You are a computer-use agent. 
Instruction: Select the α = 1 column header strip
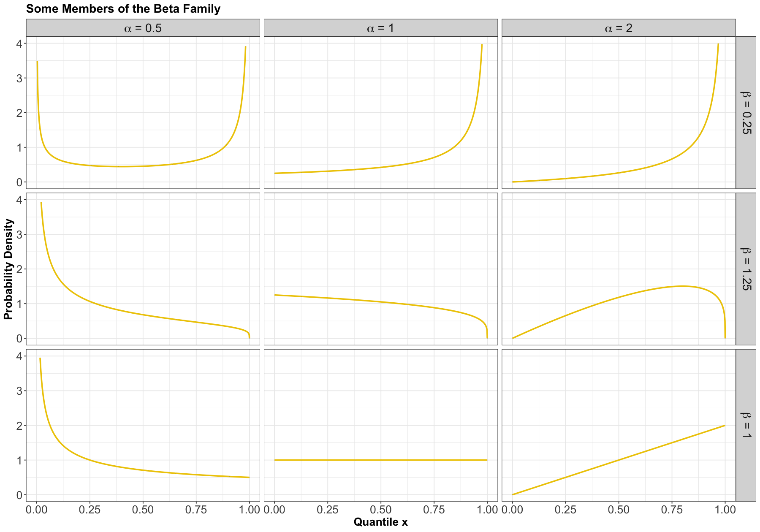[380, 28]
